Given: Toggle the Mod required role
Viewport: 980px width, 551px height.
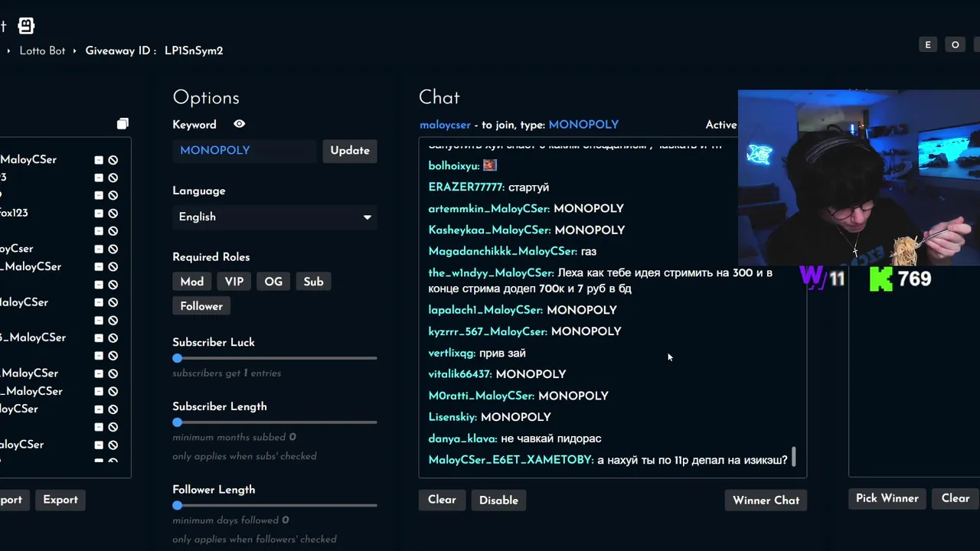Looking at the screenshot, I should tap(191, 282).
